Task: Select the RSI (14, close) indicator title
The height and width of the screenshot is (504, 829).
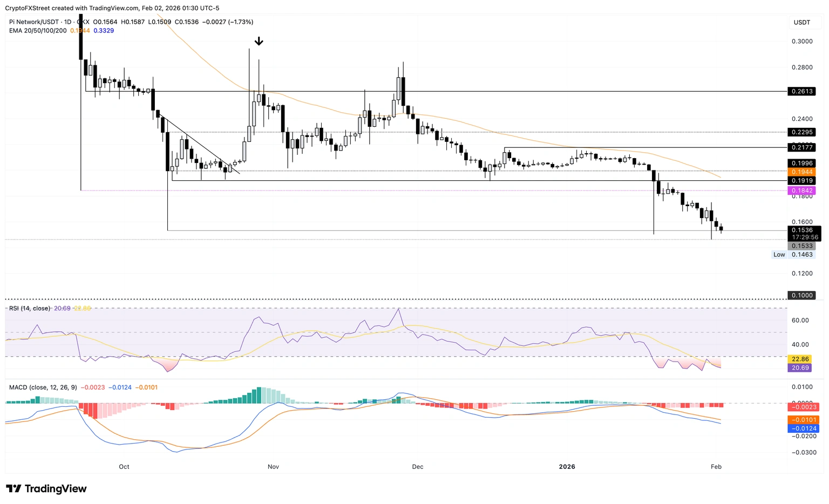Action: tap(30, 309)
